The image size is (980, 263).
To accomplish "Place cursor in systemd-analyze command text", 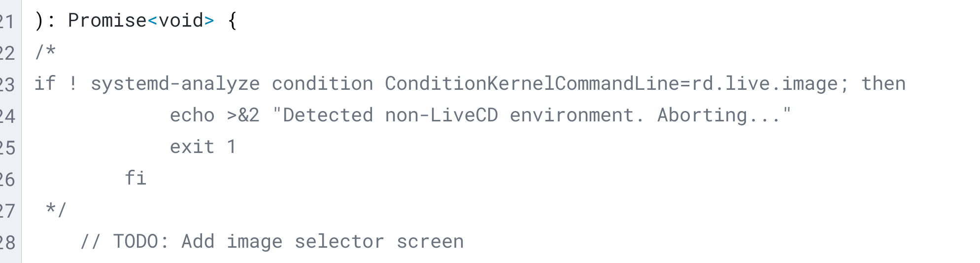I will click(x=175, y=84).
